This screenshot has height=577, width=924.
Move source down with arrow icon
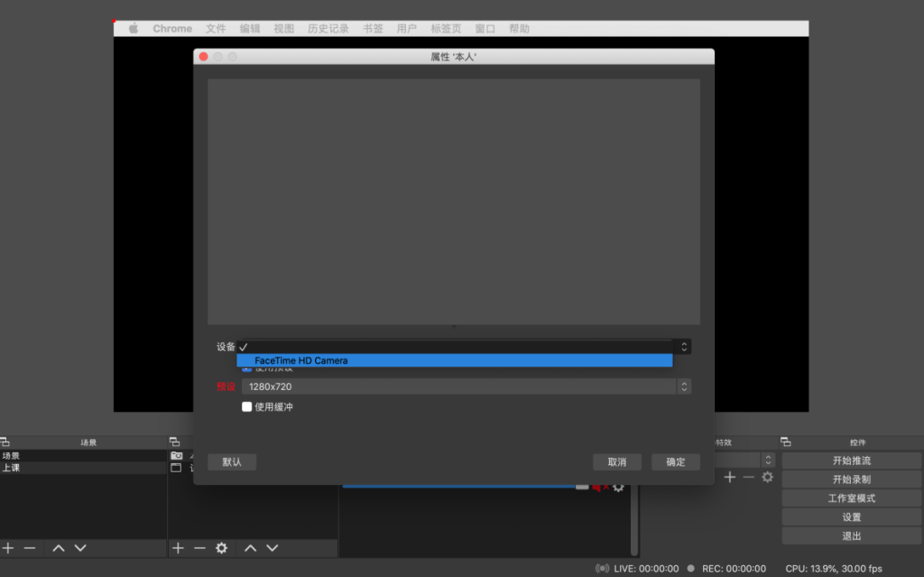[273, 548]
